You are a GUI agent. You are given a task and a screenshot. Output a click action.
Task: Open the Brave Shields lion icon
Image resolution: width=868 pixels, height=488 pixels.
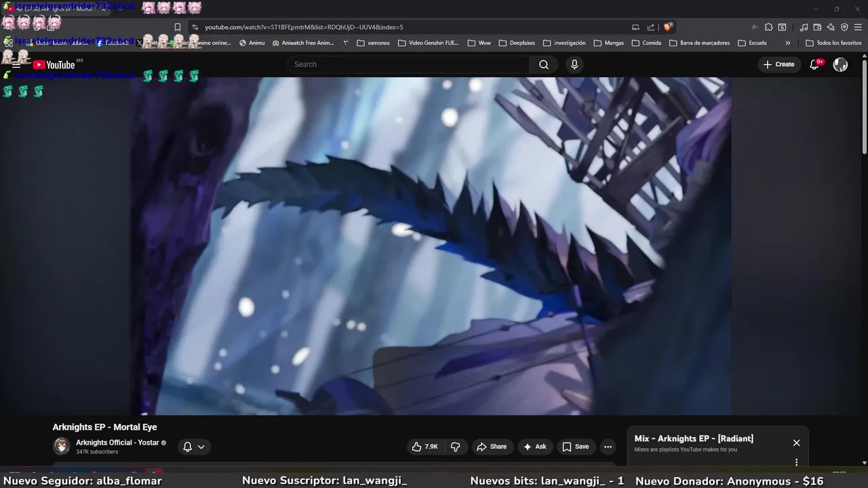667,27
